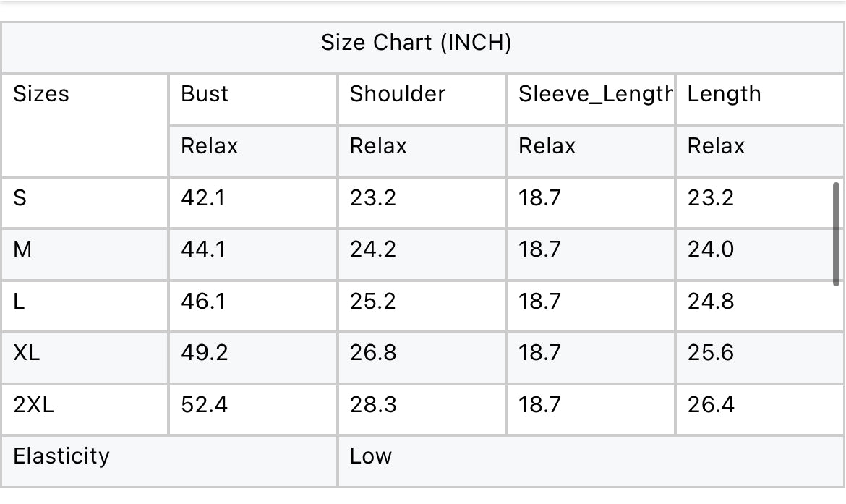Image resolution: width=846 pixels, height=504 pixels.
Task: Click the 28.3 shoulder value for 2XL
Action: click(x=373, y=405)
